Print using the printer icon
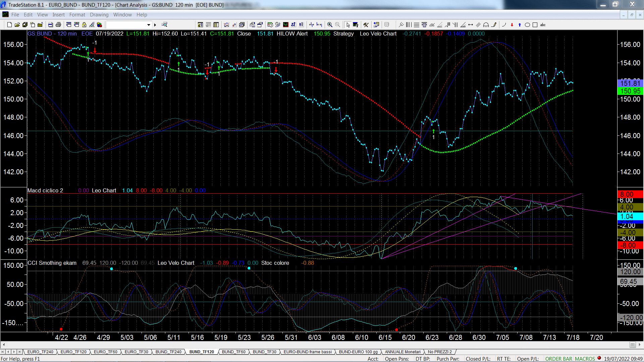 point(58,25)
